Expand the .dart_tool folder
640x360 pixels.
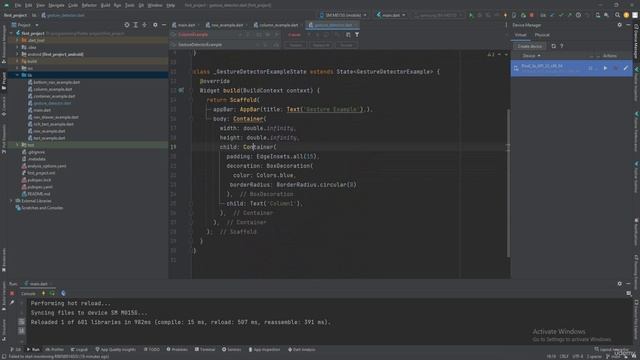tap(18, 40)
